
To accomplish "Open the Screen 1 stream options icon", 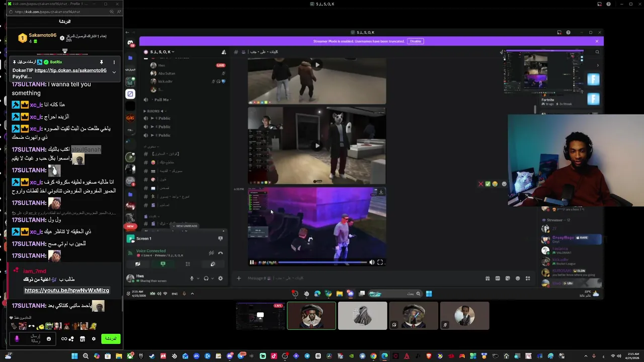I will pos(220,239).
